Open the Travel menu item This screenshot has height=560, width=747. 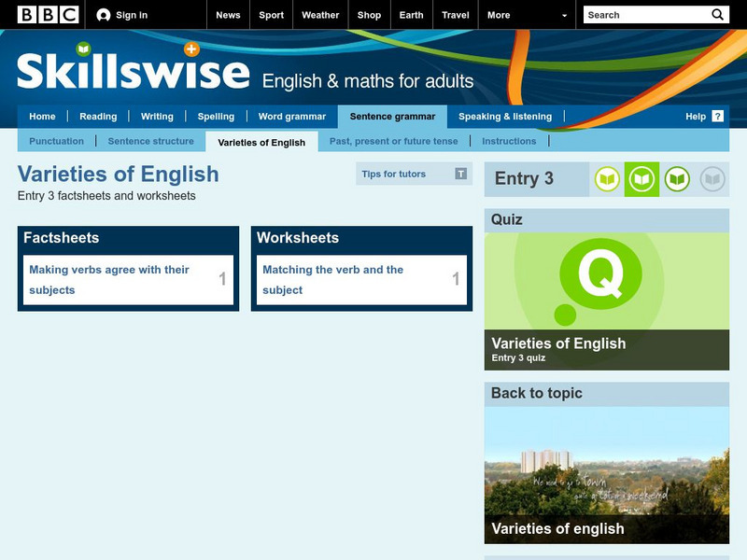pos(456,15)
